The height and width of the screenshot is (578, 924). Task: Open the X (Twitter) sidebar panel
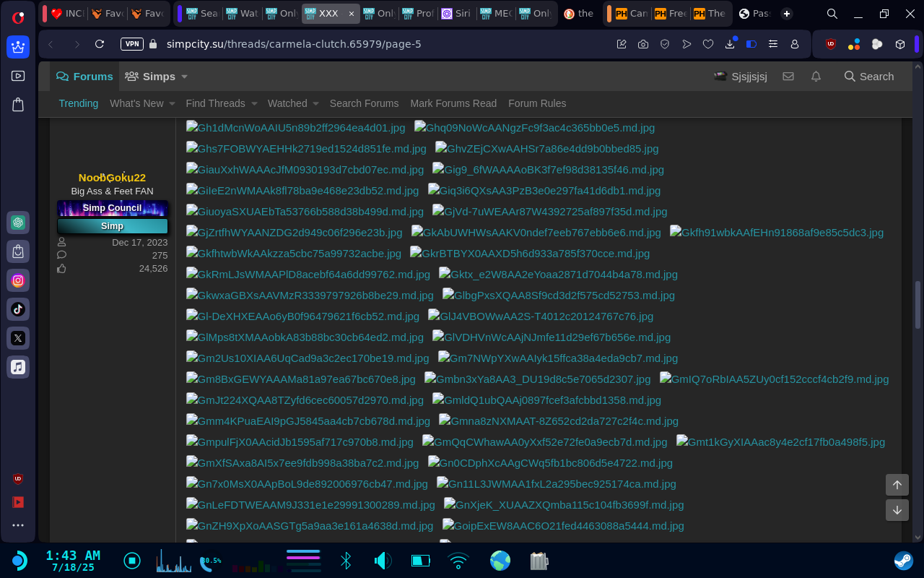pos(18,338)
